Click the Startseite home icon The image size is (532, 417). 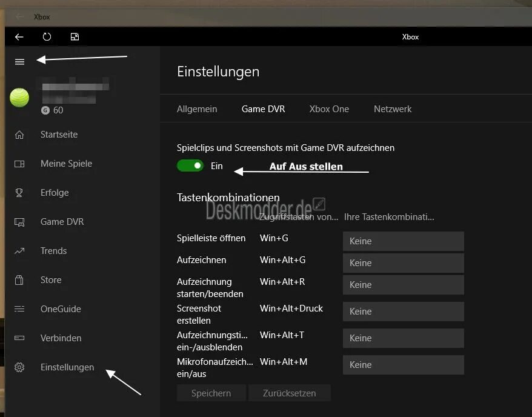coord(19,135)
